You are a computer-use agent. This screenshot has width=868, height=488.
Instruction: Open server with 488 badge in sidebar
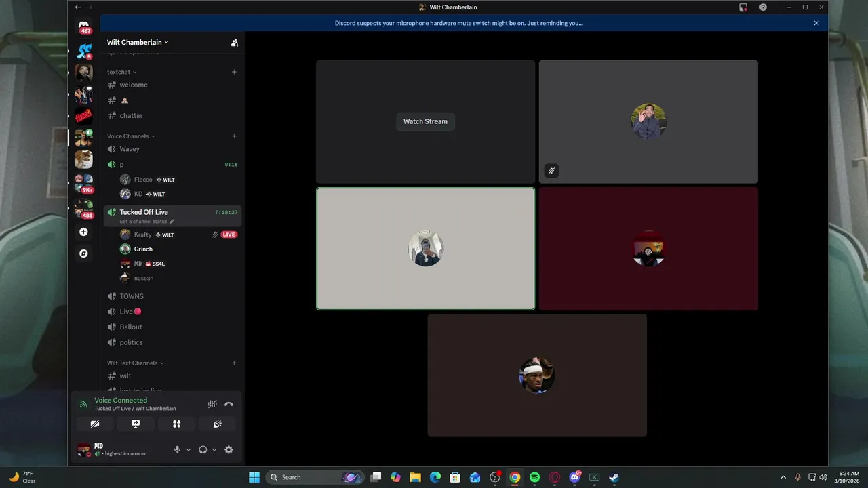83,208
